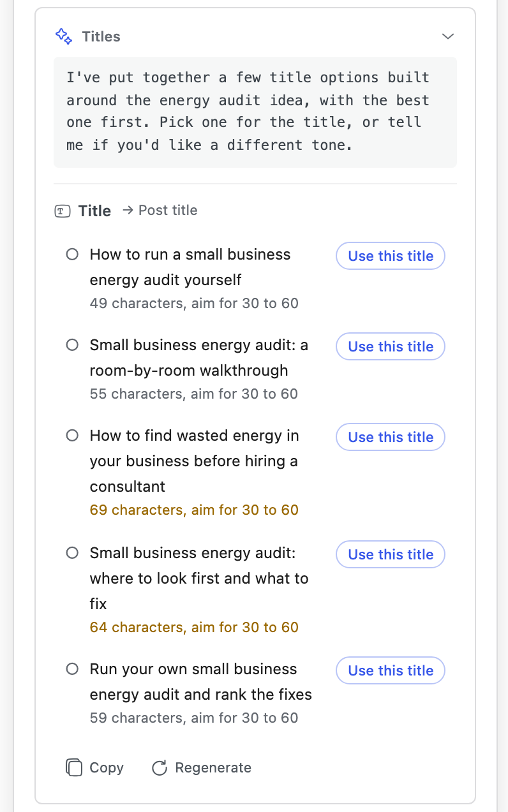The image size is (508, 812).
Task: Click the Regenerate label text
Action: coord(213,767)
